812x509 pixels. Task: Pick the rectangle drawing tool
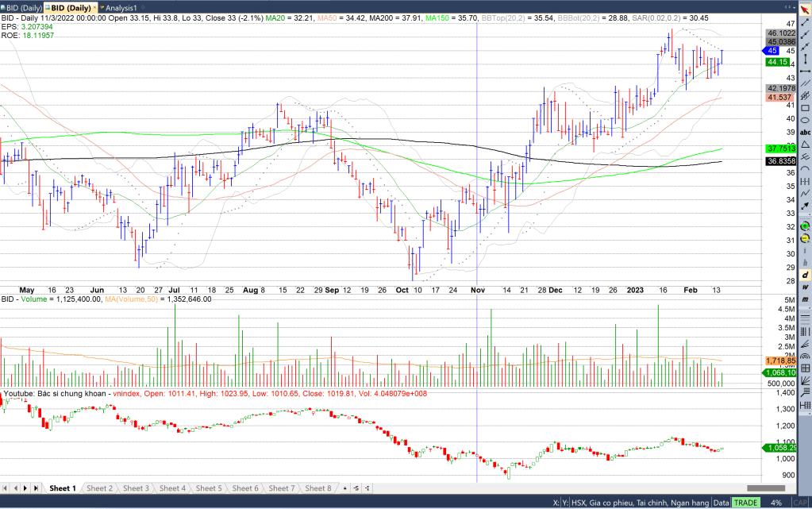click(805, 107)
